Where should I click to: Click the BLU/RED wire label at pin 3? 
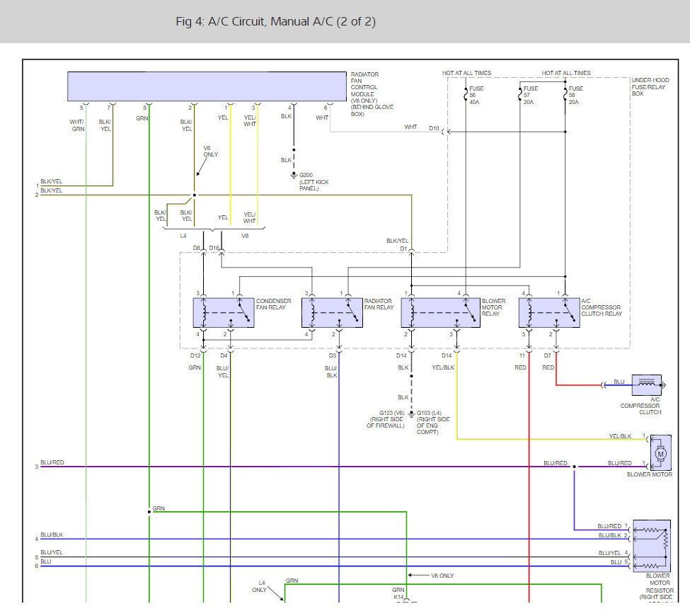pos(52,462)
